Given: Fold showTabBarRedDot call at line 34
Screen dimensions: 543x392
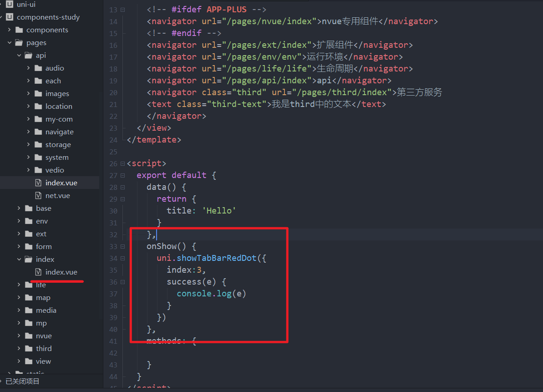Looking at the screenshot, I should pyautogui.click(x=122, y=258).
